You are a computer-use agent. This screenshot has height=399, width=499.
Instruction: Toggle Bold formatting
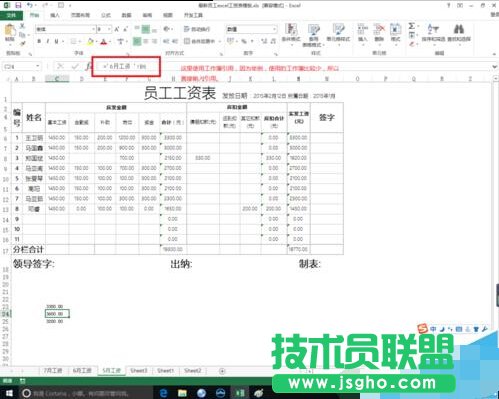[x=39, y=41]
